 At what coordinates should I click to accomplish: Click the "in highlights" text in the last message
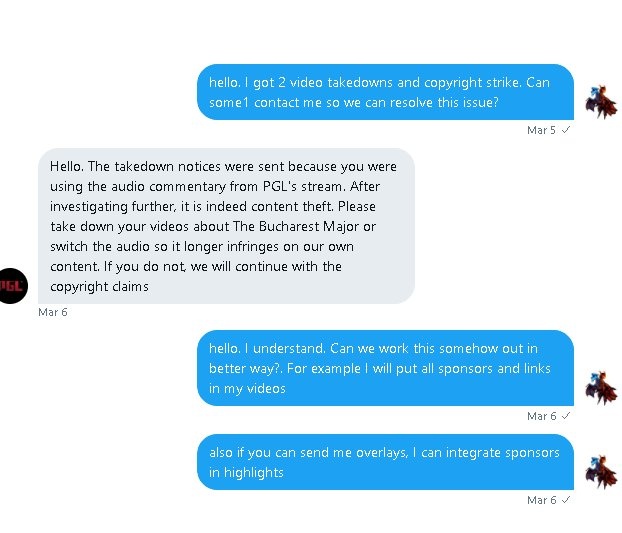click(246, 472)
